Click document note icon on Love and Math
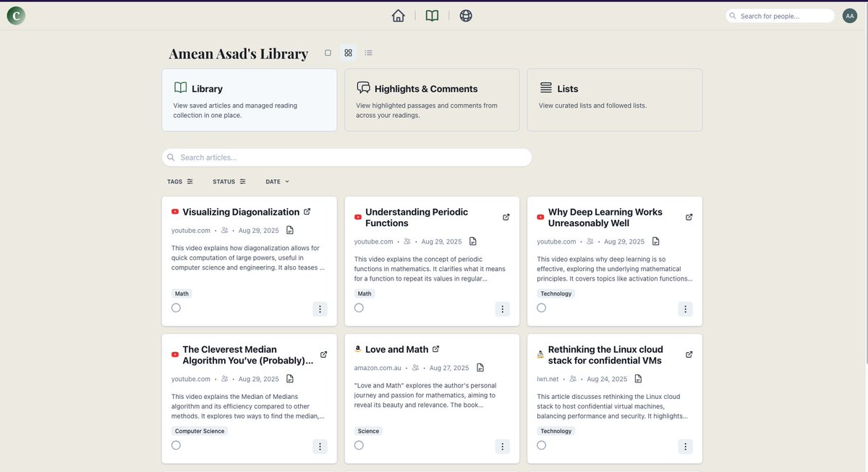This screenshot has width=868, height=472. click(x=480, y=368)
